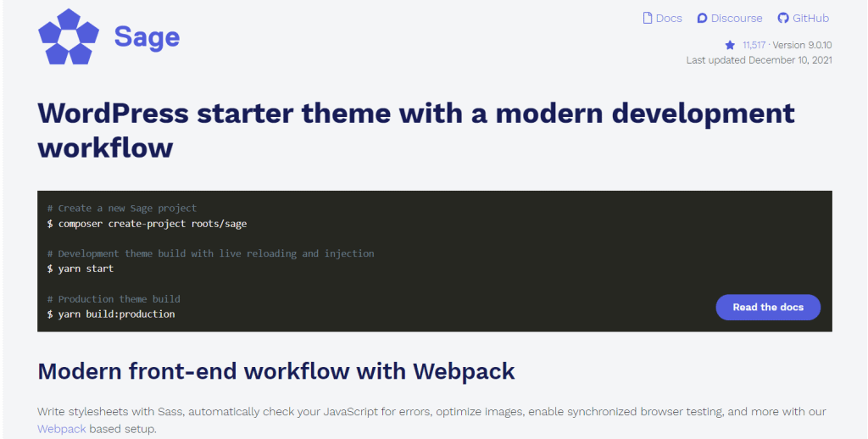Click the composer create-project roots/sage command
The image size is (868, 439).
[147, 224]
